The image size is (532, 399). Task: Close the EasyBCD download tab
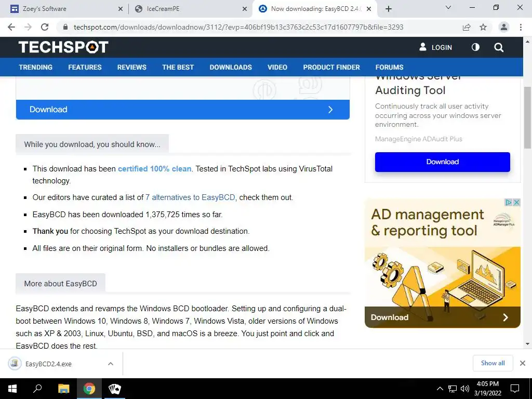[369, 9]
